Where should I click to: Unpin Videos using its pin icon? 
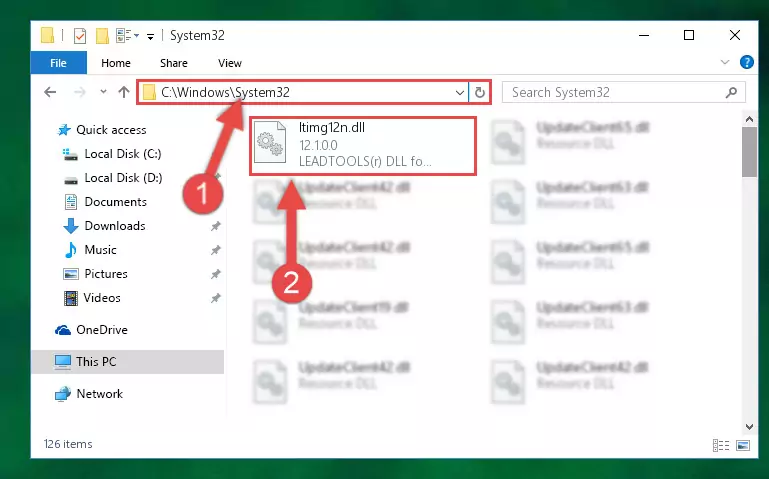coord(215,298)
